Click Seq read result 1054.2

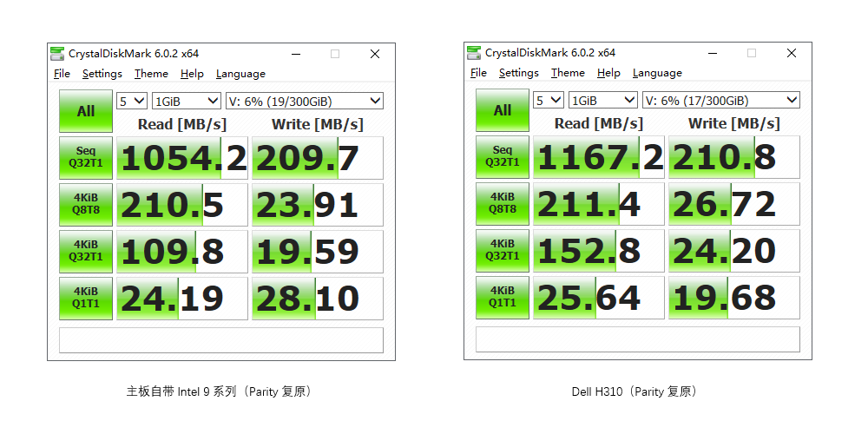pos(182,158)
